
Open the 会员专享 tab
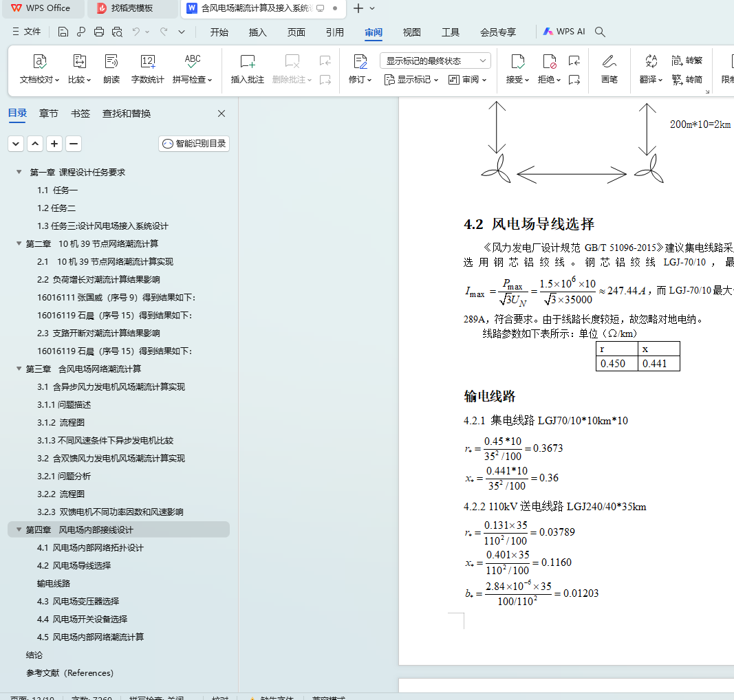498,32
